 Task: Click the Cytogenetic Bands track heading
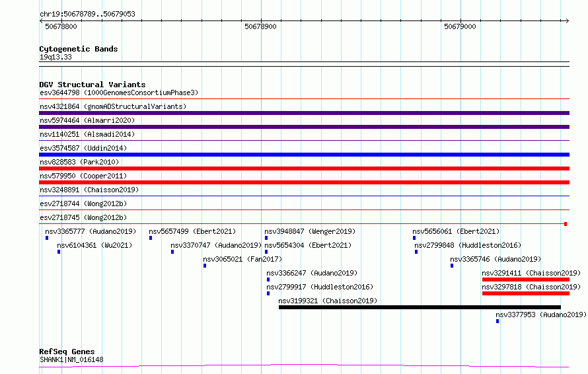pos(79,49)
